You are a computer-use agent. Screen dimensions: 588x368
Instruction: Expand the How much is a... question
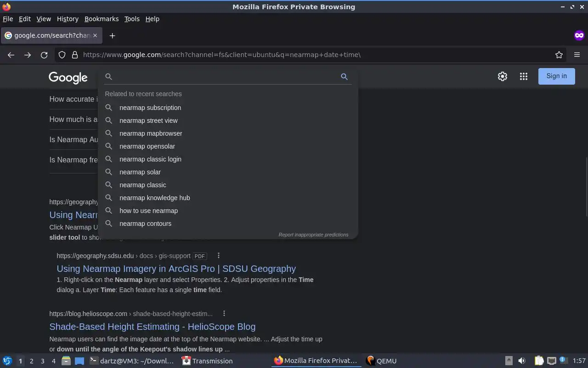(x=73, y=119)
